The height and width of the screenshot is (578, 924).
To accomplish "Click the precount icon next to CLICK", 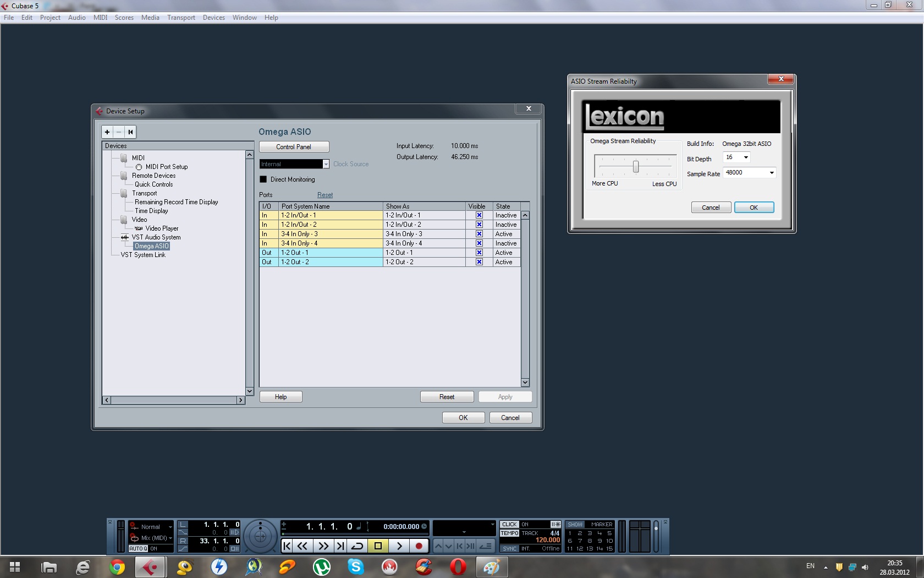I will pos(555,525).
